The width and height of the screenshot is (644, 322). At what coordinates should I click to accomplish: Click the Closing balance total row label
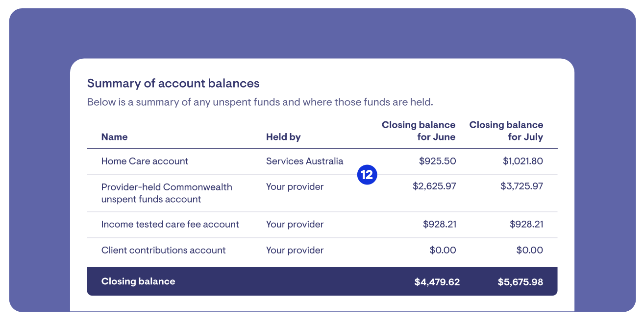[138, 281]
